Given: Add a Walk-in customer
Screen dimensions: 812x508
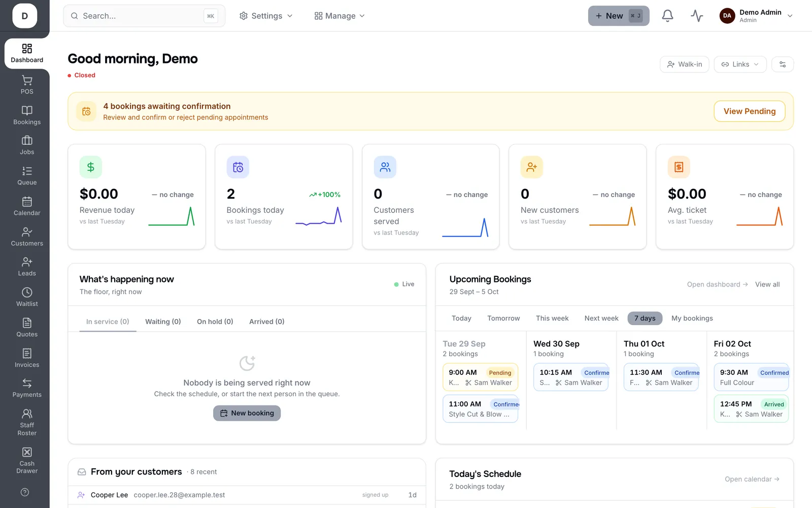Looking at the screenshot, I should click(x=684, y=65).
